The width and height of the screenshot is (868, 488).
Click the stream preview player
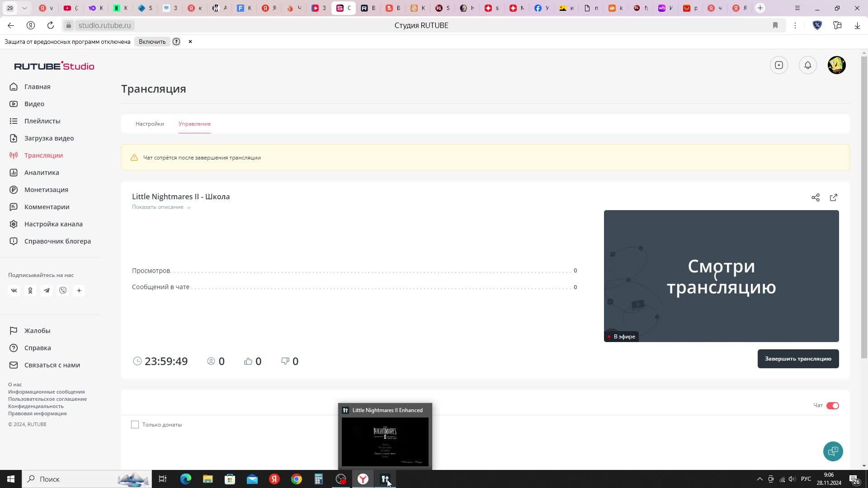coord(721,276)
